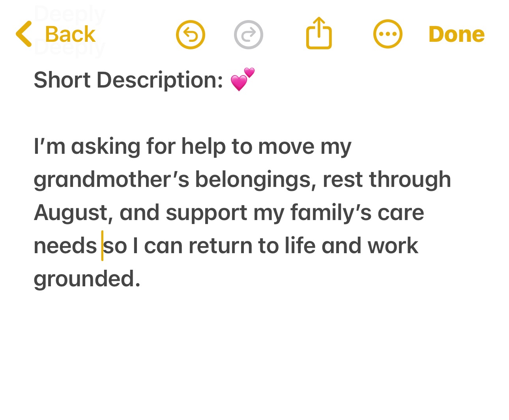509x420 pixels.
Task: Click the greyed-out redo arrow icon
Action: (249, 35)
